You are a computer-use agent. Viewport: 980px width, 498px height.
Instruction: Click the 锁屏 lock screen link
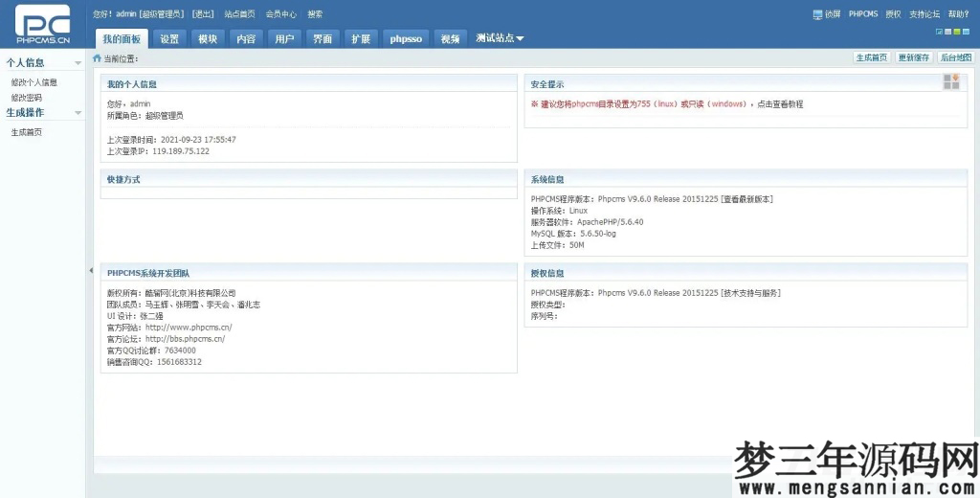(833, 13)
